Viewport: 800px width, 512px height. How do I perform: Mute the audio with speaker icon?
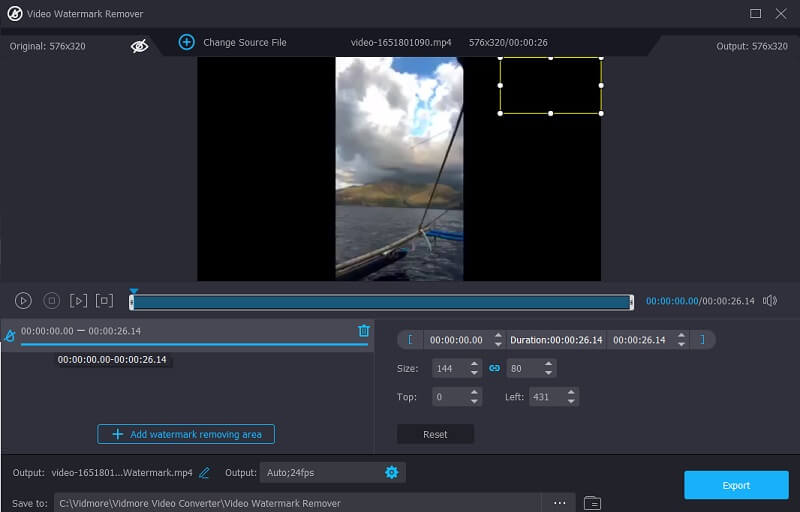click(770, 300)
